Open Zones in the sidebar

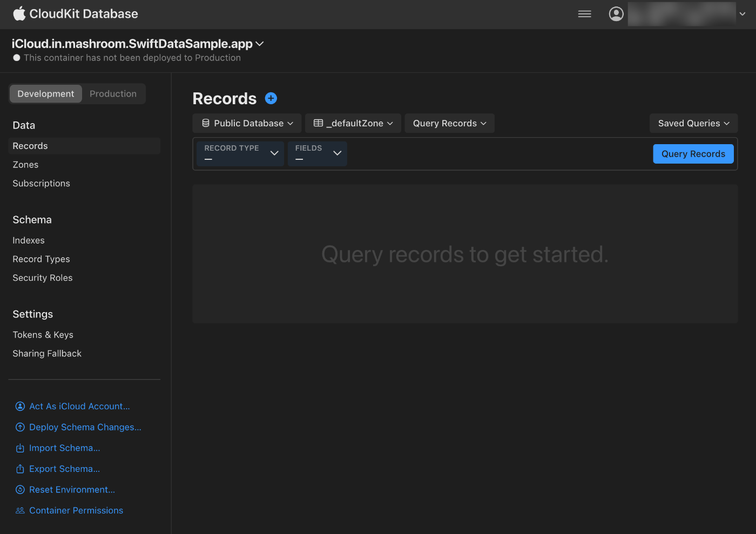click(x=25, y=165)
